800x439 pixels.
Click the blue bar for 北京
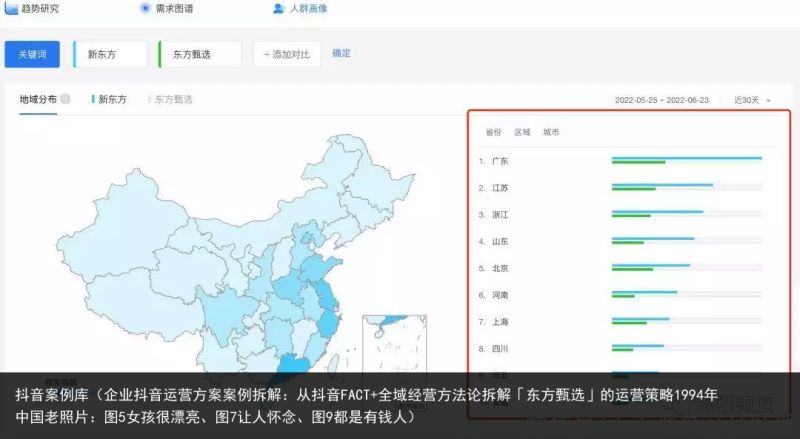tap(651, 265)
